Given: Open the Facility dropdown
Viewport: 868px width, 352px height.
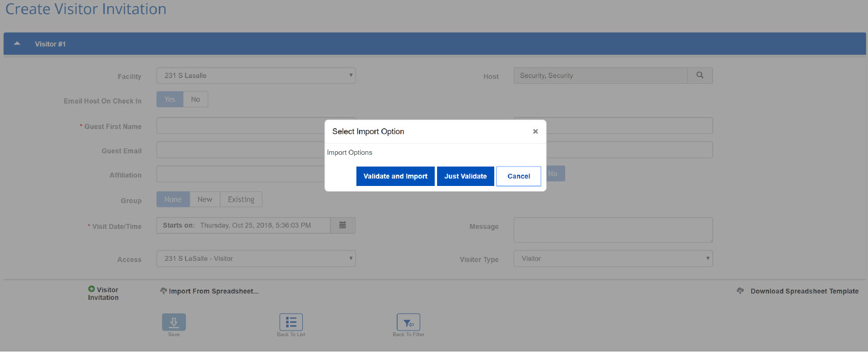Looking at the screenshot, I should pos(256,76).
